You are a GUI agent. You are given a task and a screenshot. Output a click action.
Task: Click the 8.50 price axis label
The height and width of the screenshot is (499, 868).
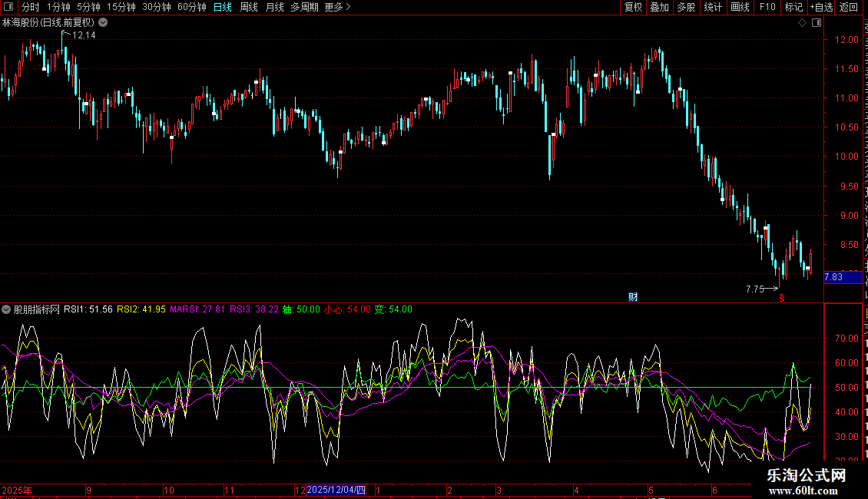pyautogui.click(x=849, y=245)
